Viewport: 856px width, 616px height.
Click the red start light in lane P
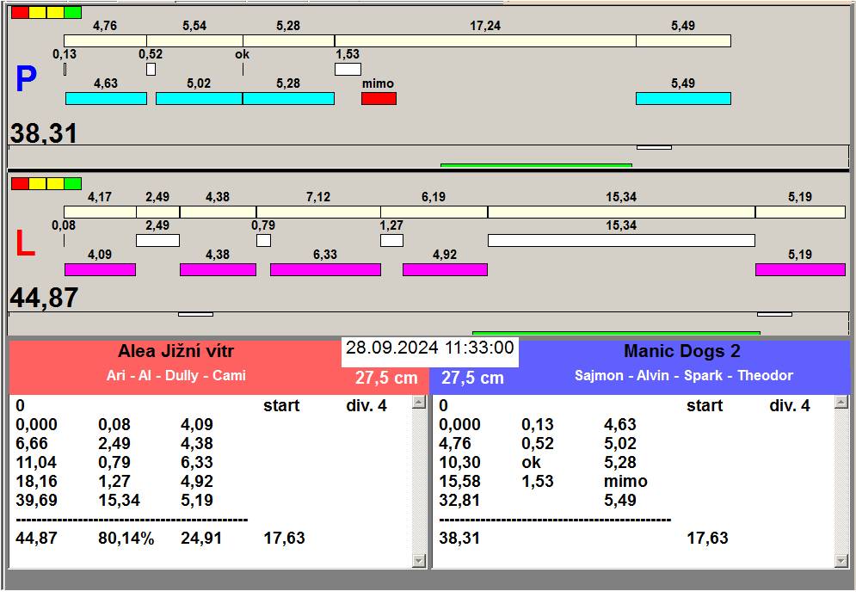click(19, 13)
